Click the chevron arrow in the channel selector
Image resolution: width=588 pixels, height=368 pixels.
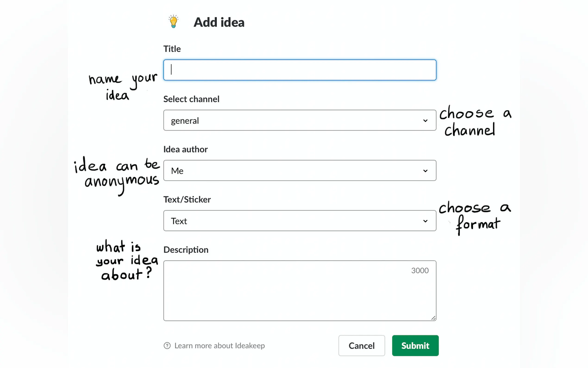[425, 121]
